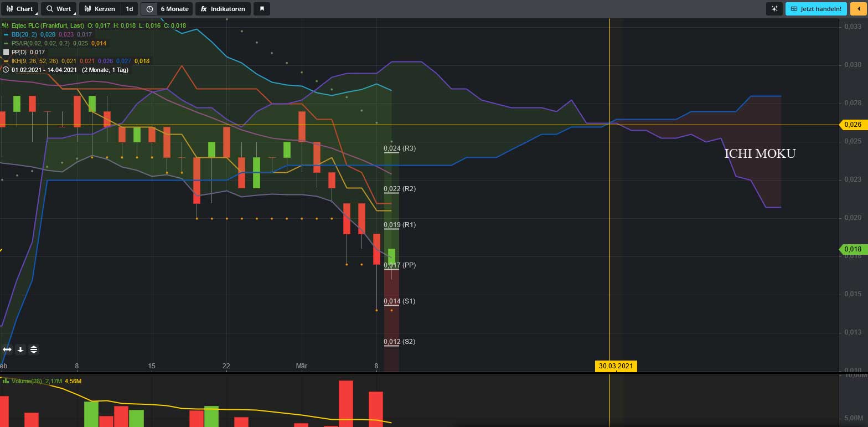Screen dimensions: 868x427
Task: Open the Kerzen chart type selector
Action: [100, 9]
